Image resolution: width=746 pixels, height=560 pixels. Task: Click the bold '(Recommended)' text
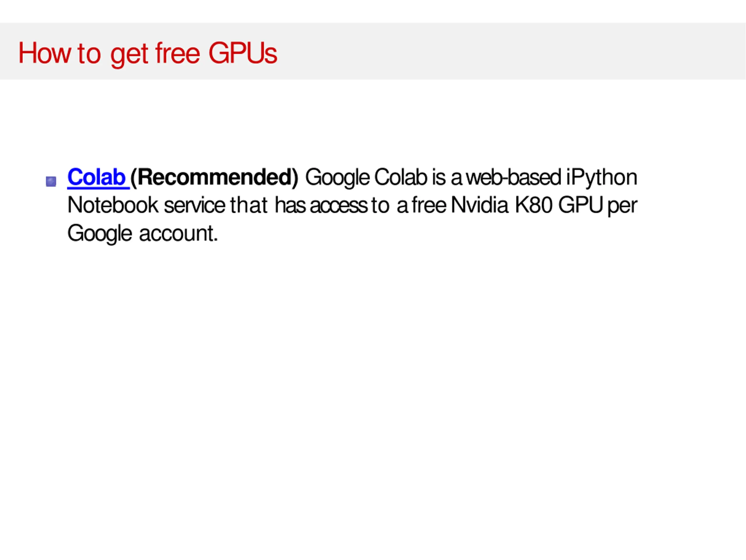pos(214,177)
